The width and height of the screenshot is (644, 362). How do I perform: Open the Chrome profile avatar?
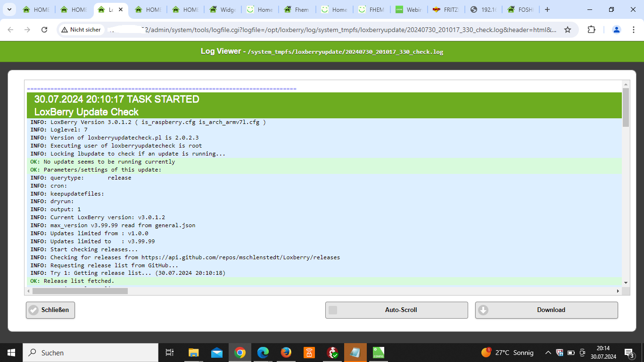[616, 30]
